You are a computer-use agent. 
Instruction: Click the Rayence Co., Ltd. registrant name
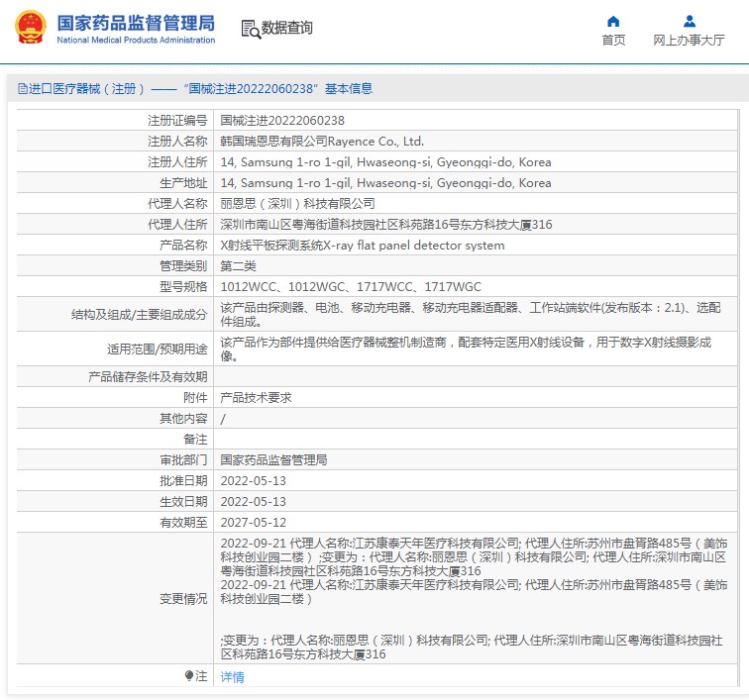(x=321, y=142)
